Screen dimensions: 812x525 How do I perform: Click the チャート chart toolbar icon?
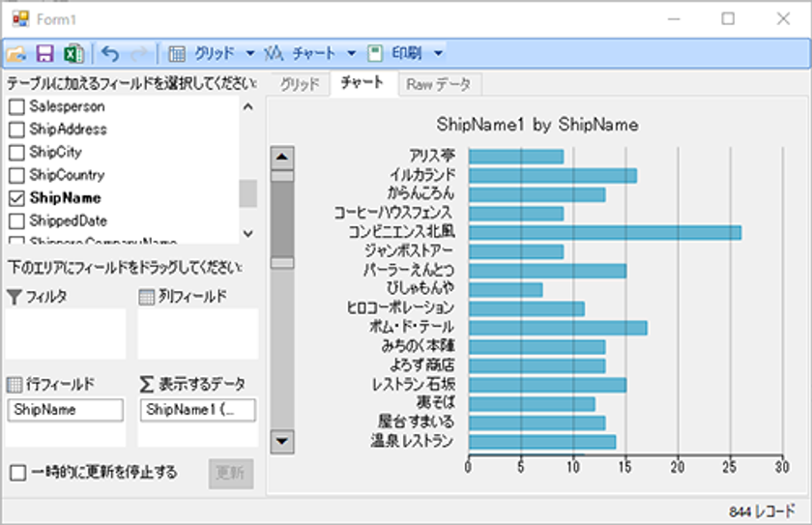point(273,53)
